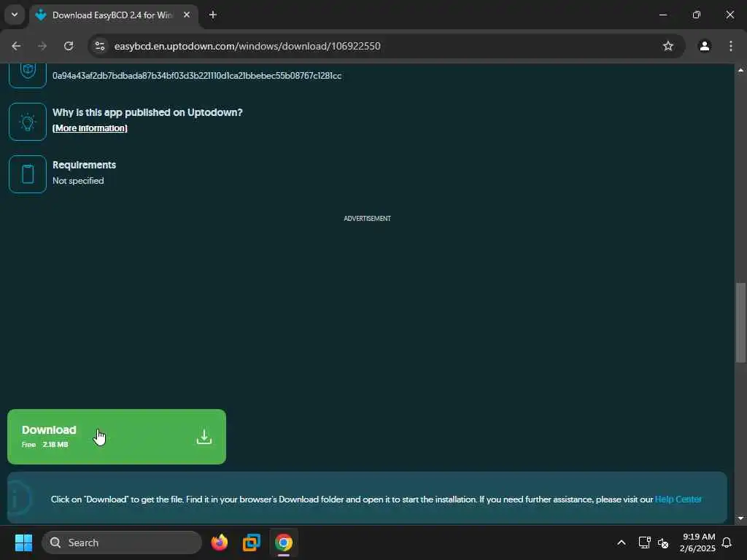747x560 pixels.
Task: Click the scrollbar up arrow
Action: pos(740,70)
